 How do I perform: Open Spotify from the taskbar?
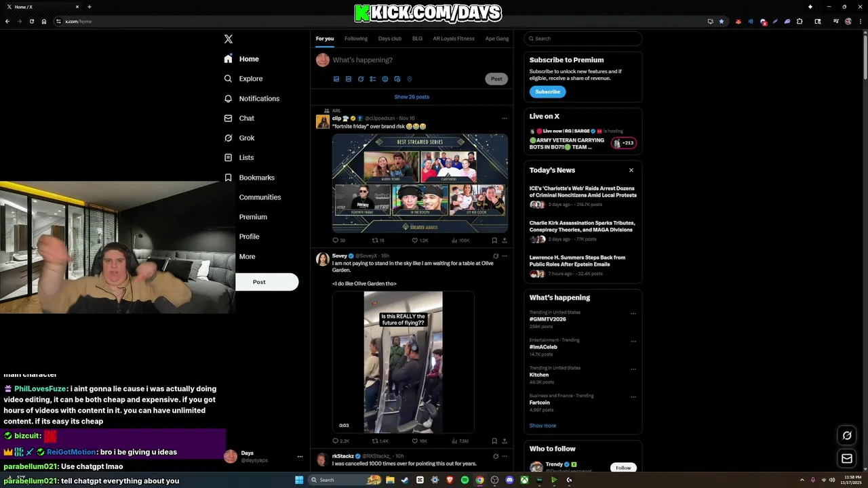[465, 480]
